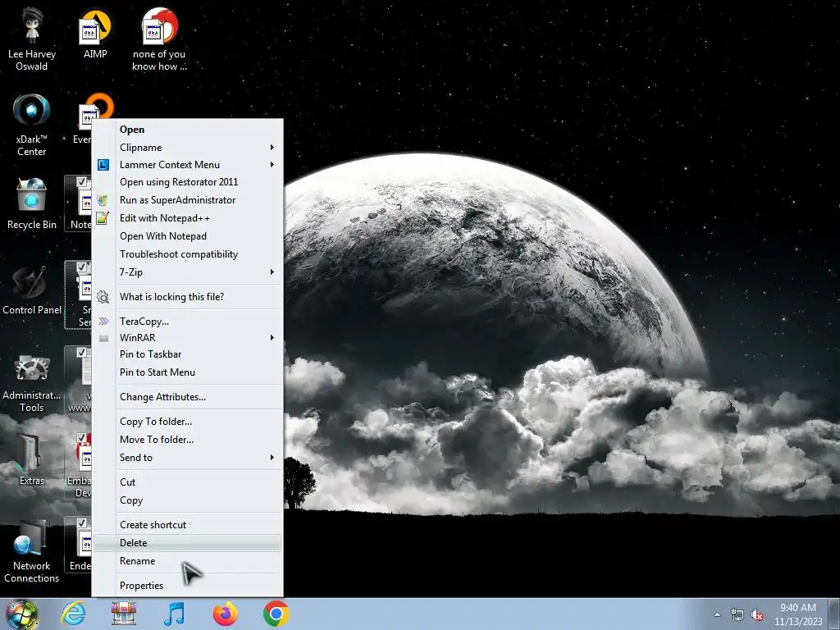
Task: Select Cut in the context menu
Action: coord(188,482)
